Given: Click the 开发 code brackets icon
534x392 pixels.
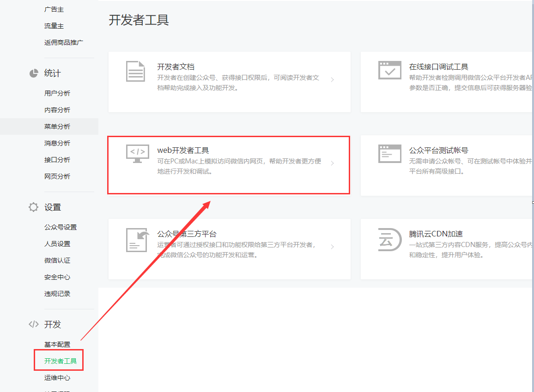Looking at the screenshot, I should tap(34, 324).
